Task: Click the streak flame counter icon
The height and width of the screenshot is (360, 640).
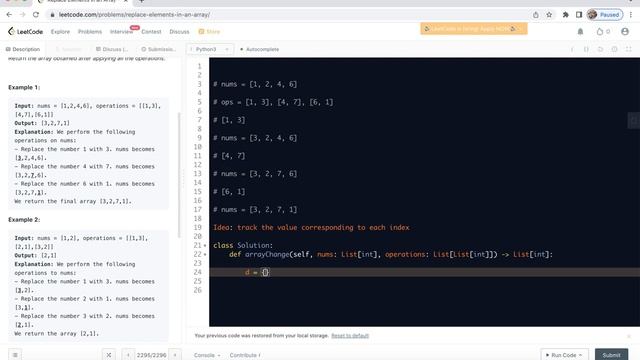Action: coord(603,31)
